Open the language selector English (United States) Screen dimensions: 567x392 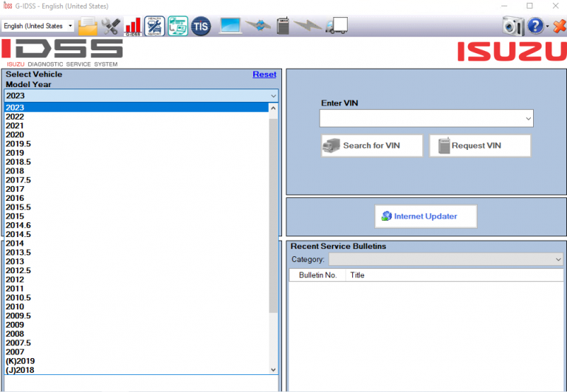tap(38, 26)
